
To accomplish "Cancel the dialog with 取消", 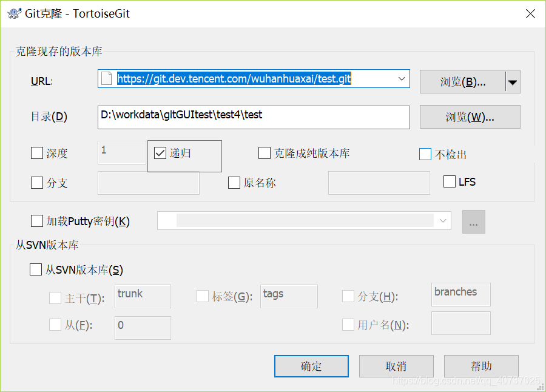I will 396,367.
